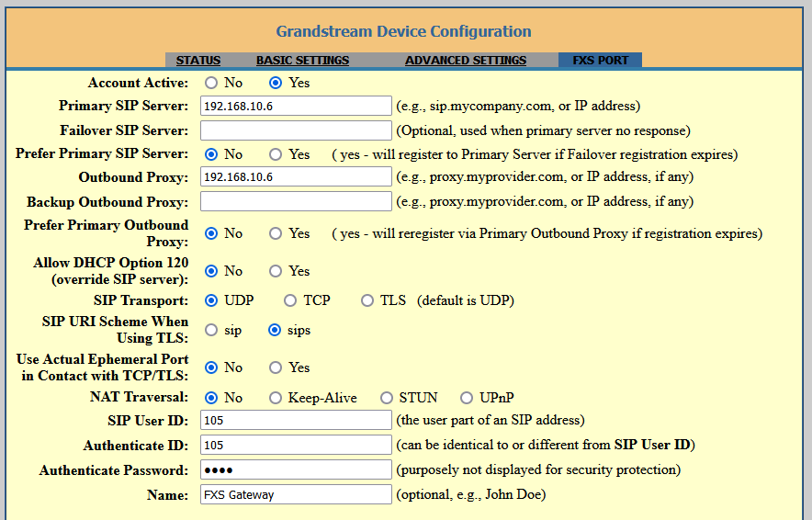Open the STATUS tab
The image size is (812, 520).
tap(198, 61)
